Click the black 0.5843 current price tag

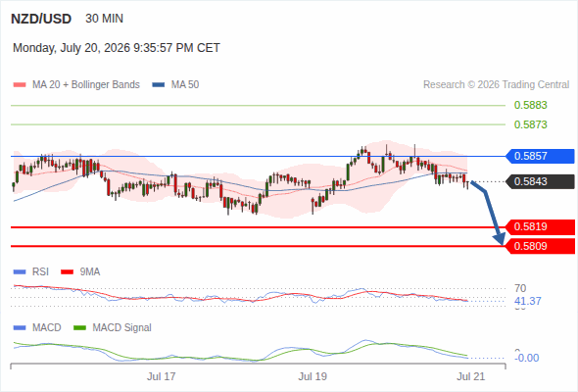(x=540, y=181)
